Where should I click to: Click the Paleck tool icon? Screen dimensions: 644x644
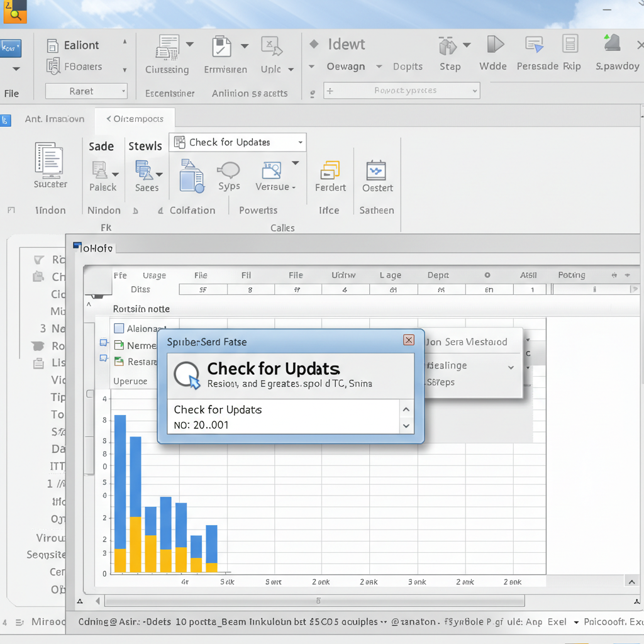coord(99,170)
